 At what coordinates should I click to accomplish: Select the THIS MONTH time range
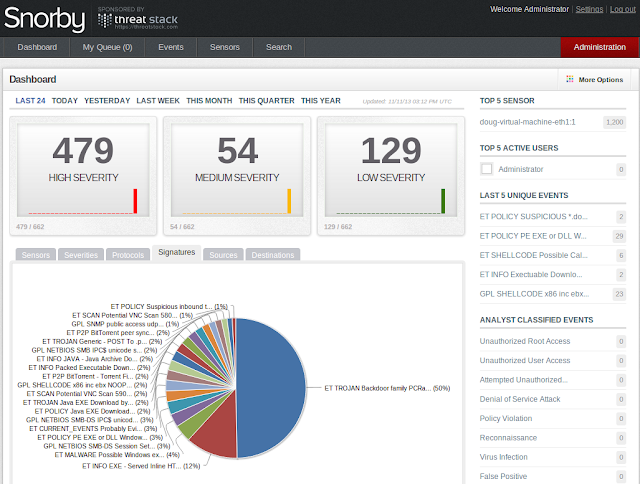pyautogui.click(x=209, y=101)
